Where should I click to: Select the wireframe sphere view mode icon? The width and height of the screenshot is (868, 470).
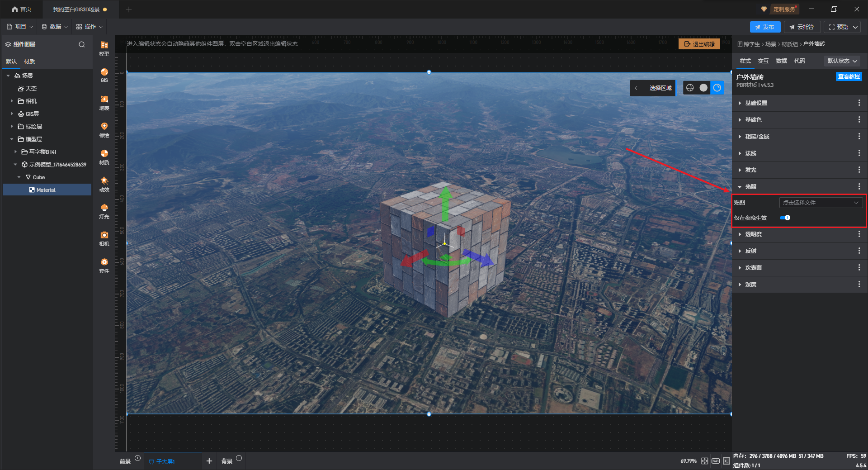690,88
